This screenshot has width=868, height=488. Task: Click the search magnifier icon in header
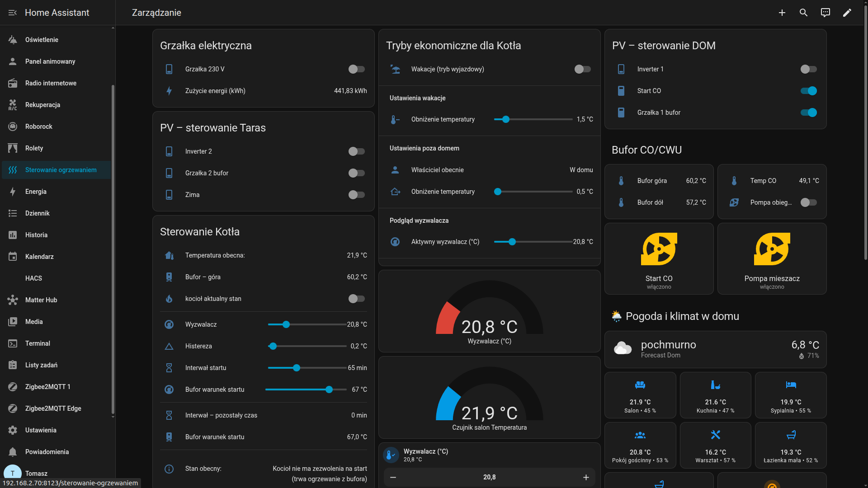click(x=803, y=13)
